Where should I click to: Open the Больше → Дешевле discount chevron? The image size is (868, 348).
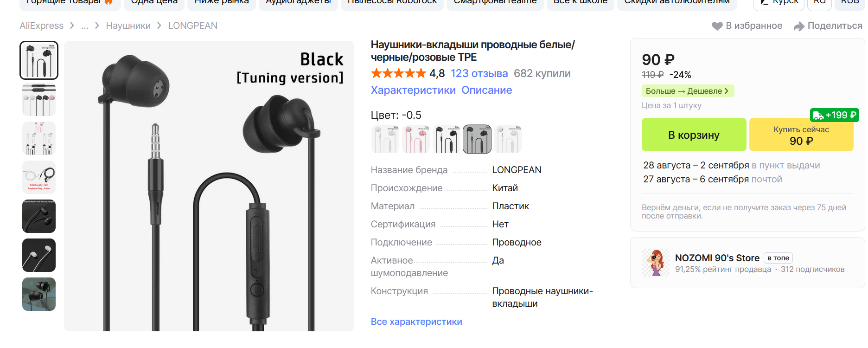tap(726, 91)
